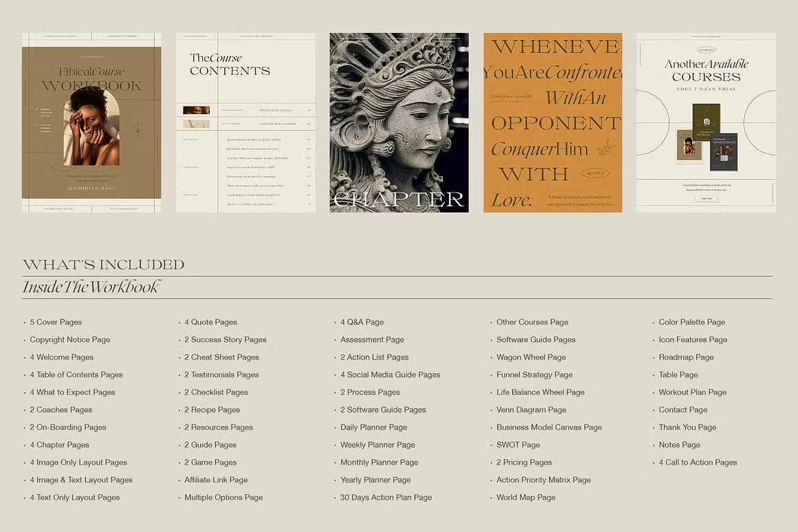Select the stone statue Chapter page thumbnail
Image resolution: width=798 pixels, height=532 pixels.
(399, 122)
